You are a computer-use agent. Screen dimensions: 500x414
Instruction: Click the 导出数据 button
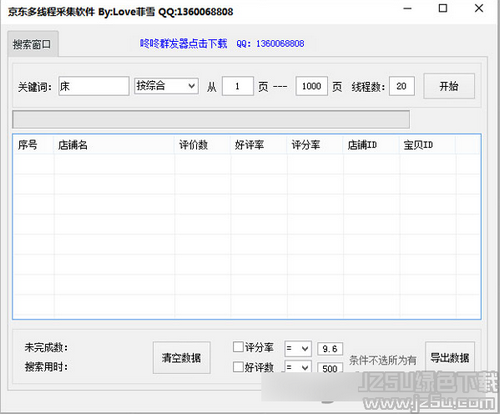tap(450, 358)
